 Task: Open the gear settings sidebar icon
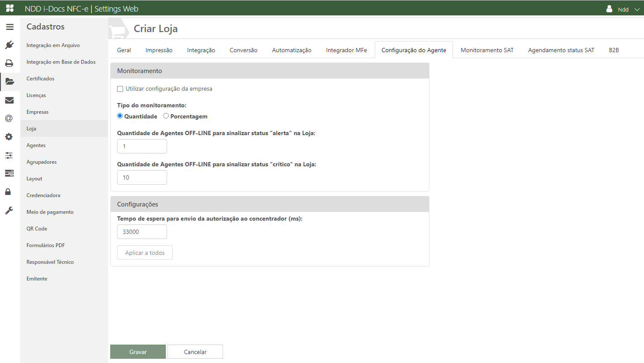pos(9,137)
